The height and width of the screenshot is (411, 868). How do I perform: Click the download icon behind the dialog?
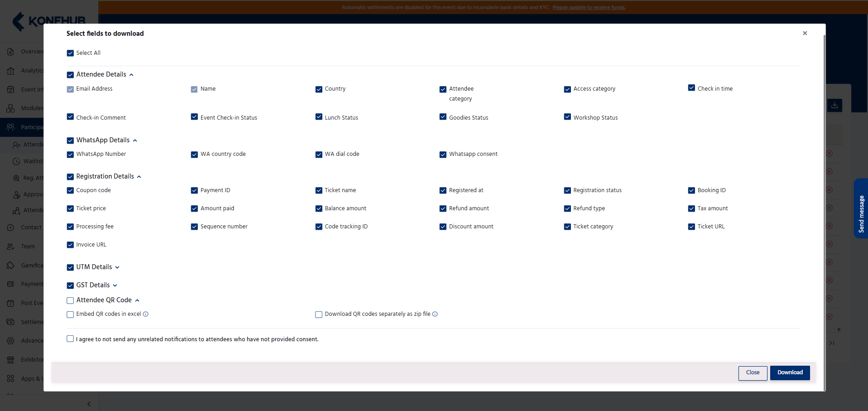[834, 105]
